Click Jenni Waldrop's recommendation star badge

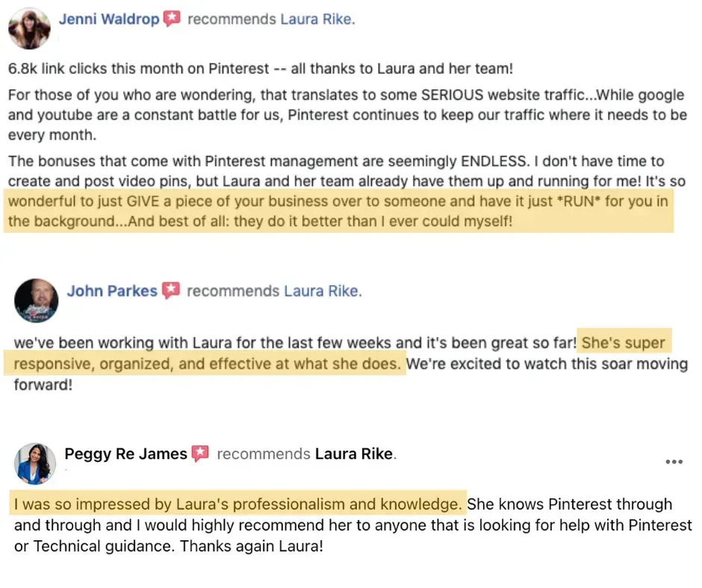click(172, 19)
